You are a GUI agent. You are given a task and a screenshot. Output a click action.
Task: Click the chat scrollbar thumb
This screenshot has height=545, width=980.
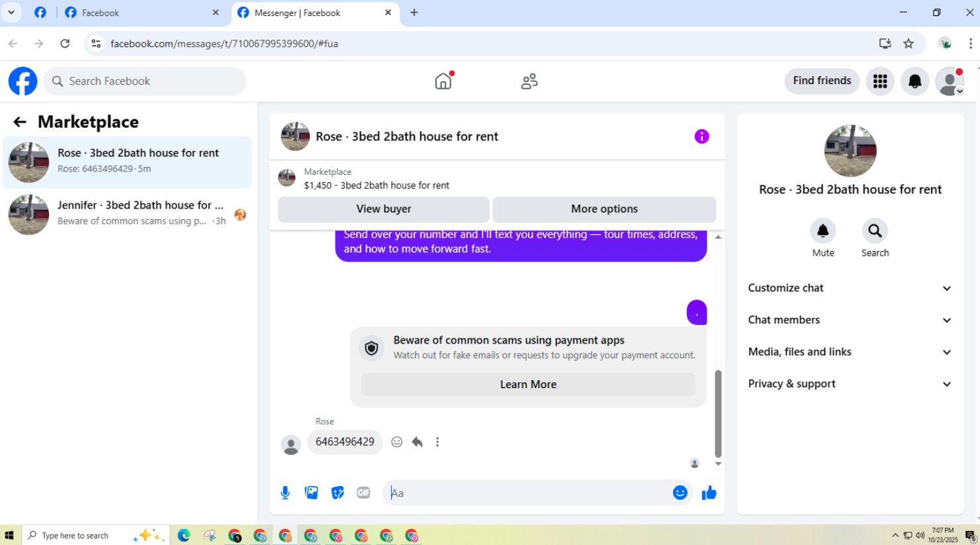point(718,414)
